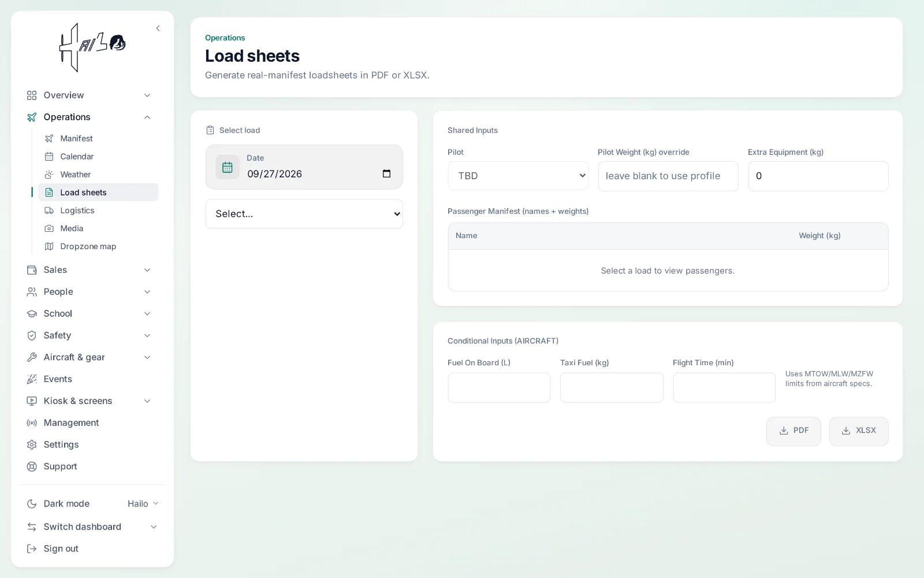Select Load sheets in the sidebar
The image size is (924, 578).
(x=98, y=192)
